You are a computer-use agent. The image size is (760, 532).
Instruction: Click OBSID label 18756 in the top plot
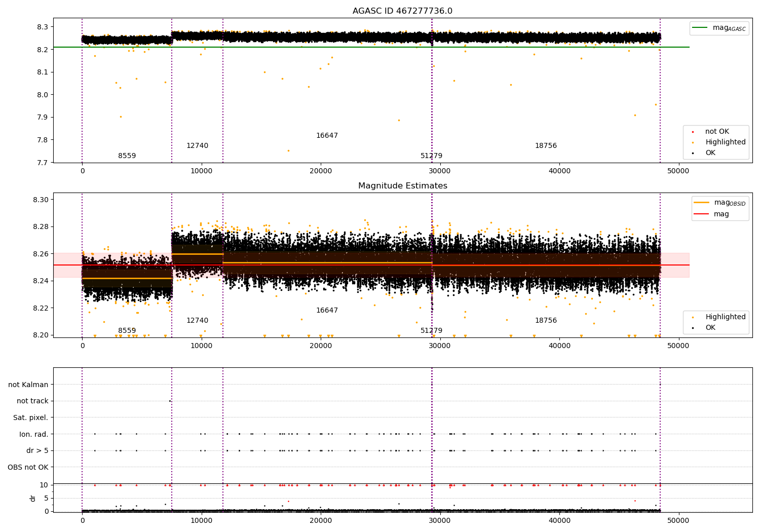tap(546, 146)
